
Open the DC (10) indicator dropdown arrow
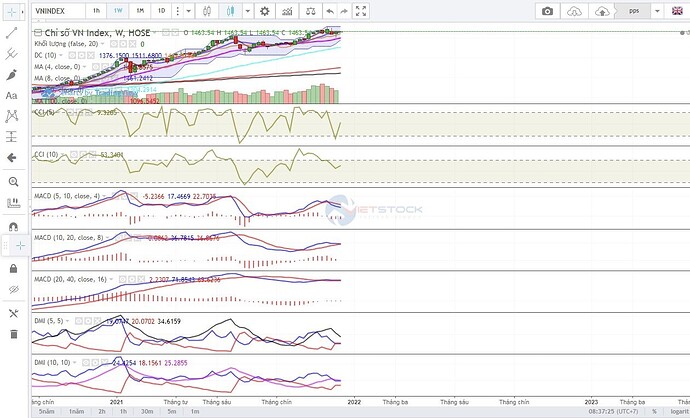[x=61, y=55]
